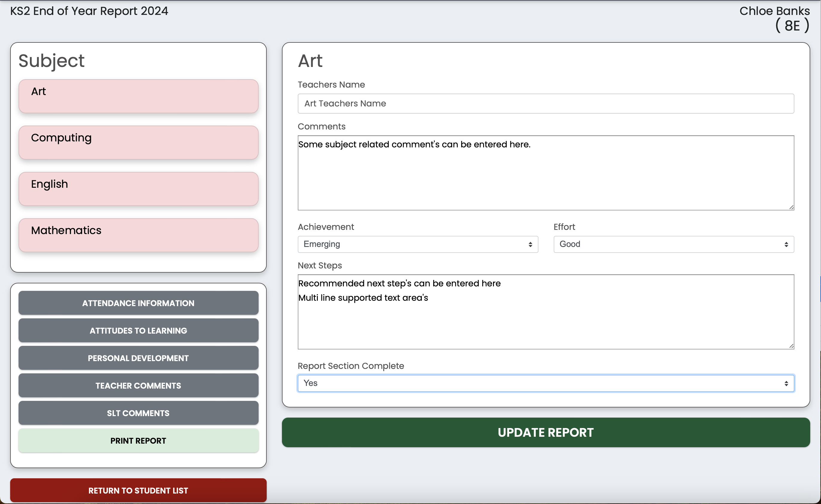Click the Next Steps label
This screenshot has width=821, height=504.
[320, 265]
